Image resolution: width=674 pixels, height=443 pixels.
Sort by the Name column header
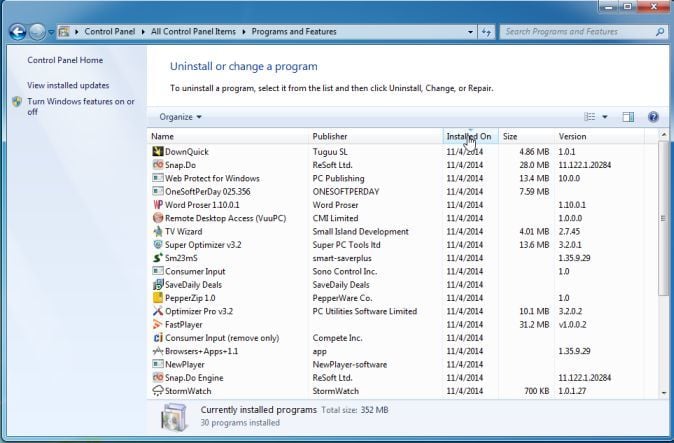point(228,136)
